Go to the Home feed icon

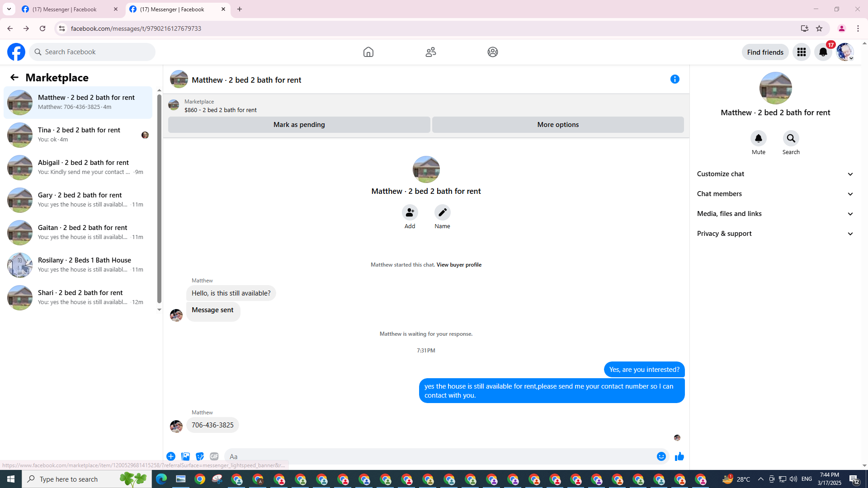[x=368, y=52]
